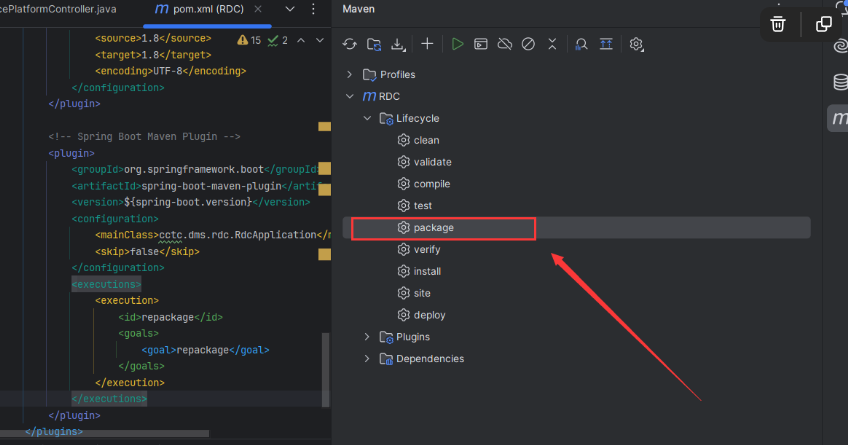Image resolution: width=848 pixels, height=445 pixels.
Task: Toggle offline mode cloud icon
Action: click(505, 44)
